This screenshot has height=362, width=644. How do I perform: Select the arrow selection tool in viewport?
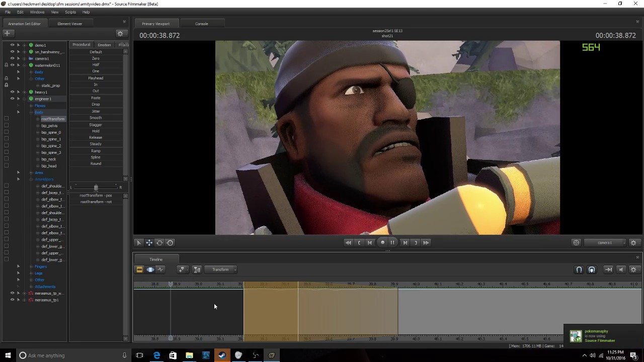(139, 243)
